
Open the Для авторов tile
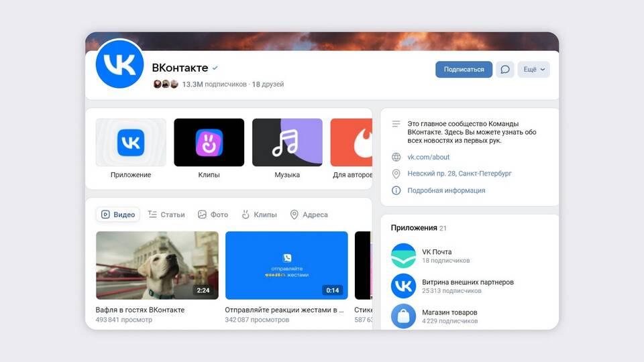tap(352, 143)
